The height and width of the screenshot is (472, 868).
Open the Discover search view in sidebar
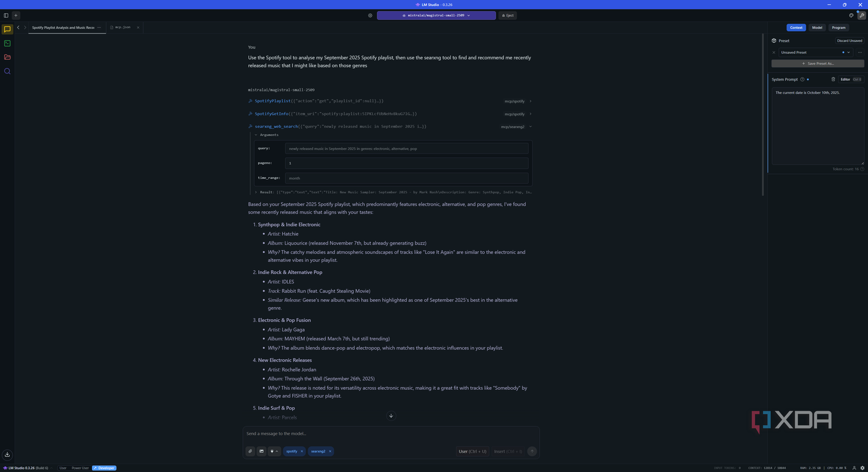point(7,71)
